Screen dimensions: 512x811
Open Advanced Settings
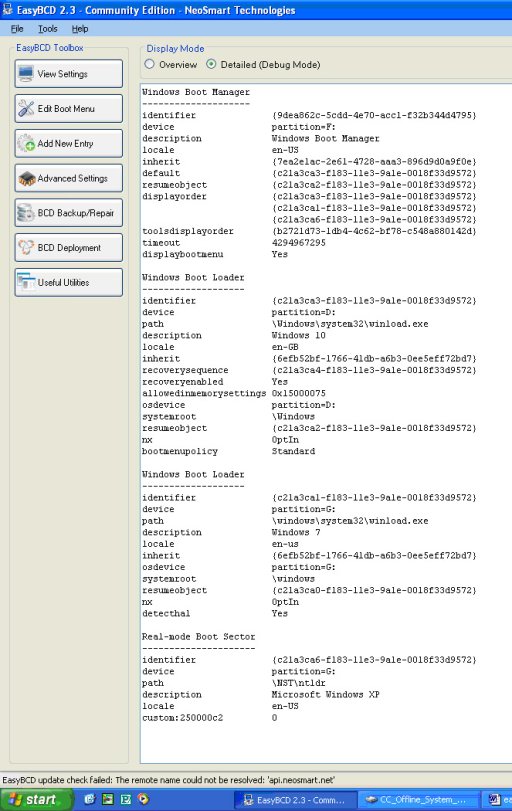(69, 178)
